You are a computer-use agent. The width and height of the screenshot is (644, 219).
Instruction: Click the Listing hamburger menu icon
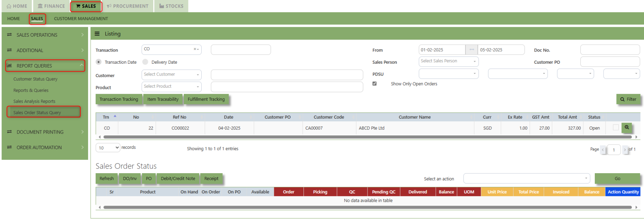(97, 34)
